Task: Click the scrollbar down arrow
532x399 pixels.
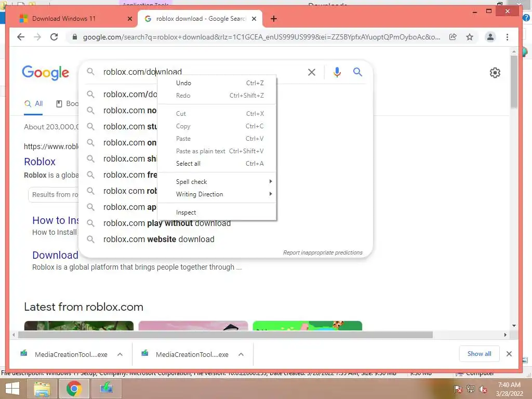Action: tap(514, 326)
